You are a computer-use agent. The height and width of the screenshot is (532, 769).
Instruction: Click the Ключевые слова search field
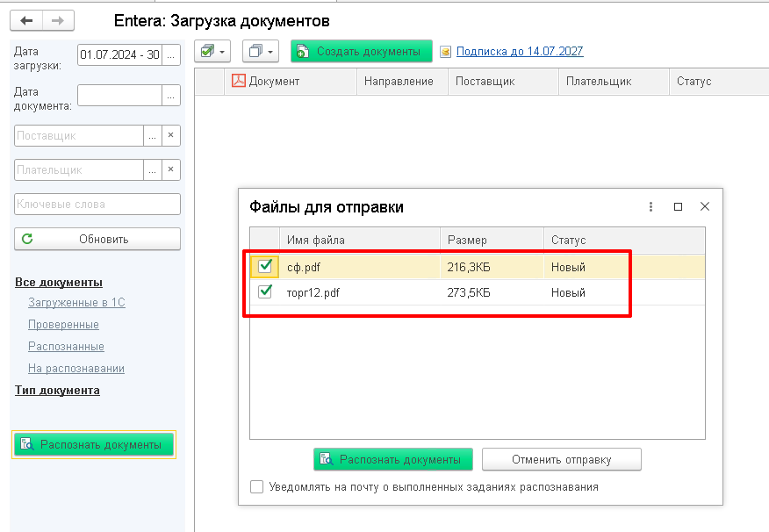pos(97,205)
